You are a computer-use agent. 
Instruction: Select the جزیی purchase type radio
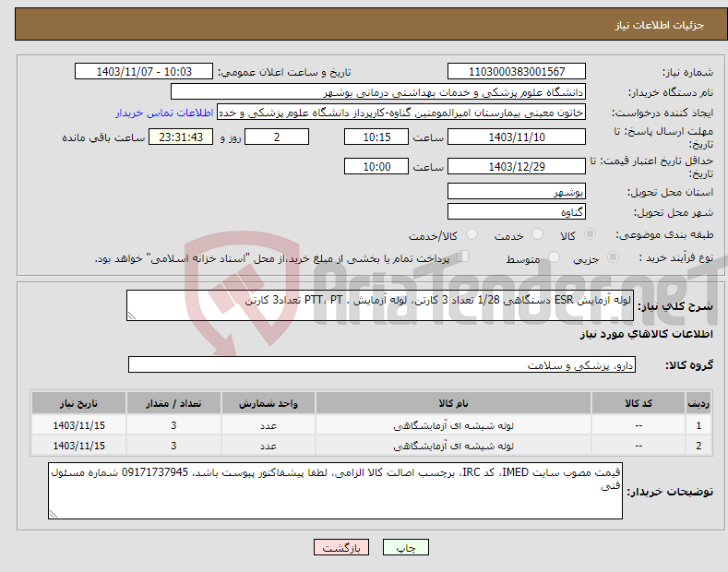click(x=613, y=257)
